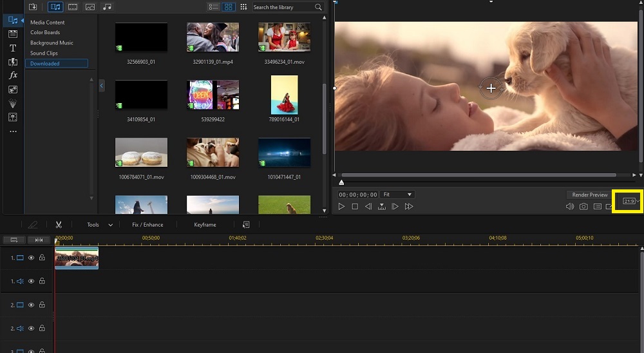Open the Particle Room icon

13,103
